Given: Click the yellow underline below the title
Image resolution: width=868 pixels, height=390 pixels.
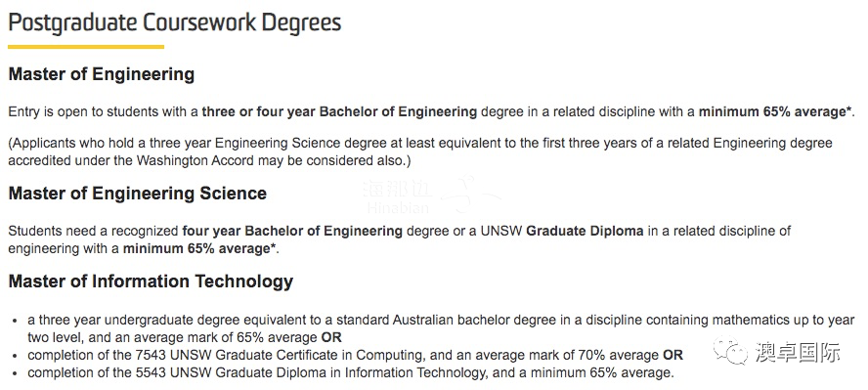Looking at the screenshot, I should click(x=86, y=47).
